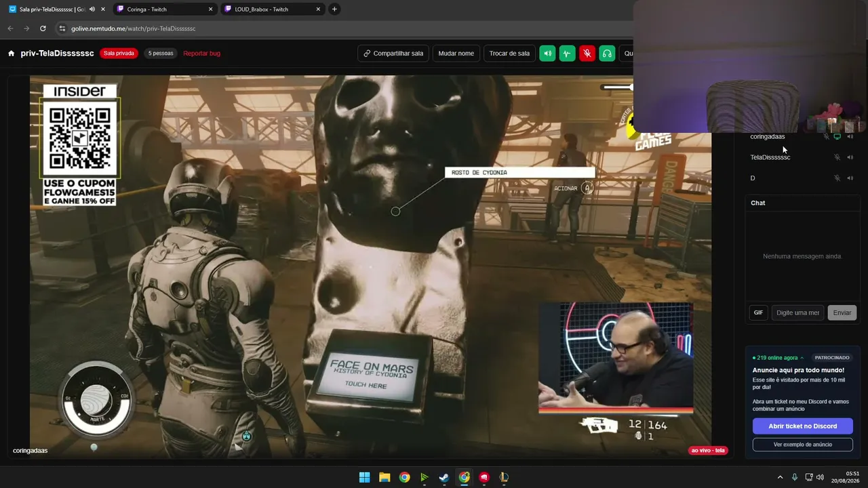Open League of Legends from taskbar

(x=504, y=477)
